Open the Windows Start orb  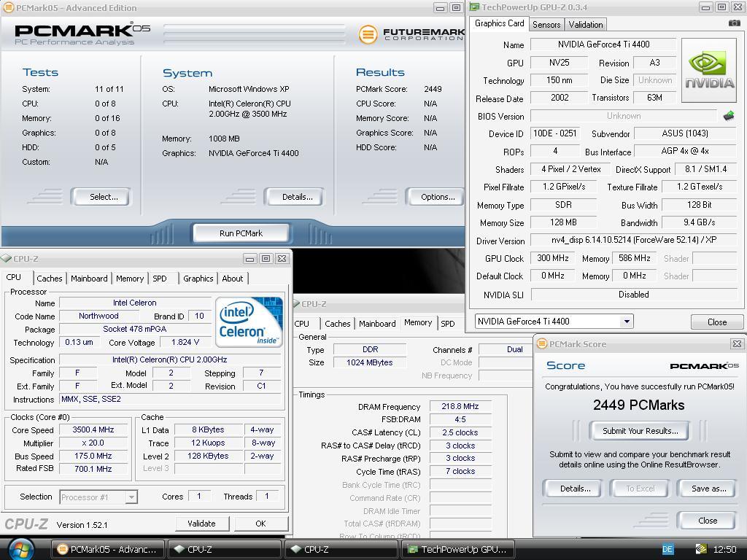(21, 549)
